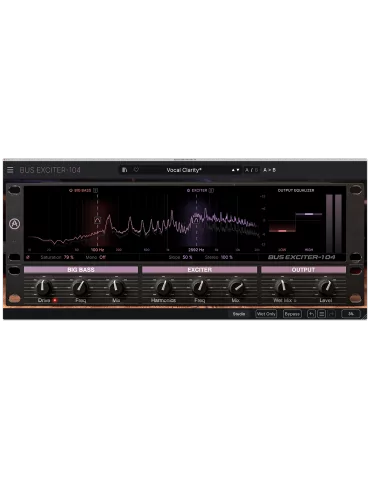The height and width of the screenshot is (480, 370).
Task: Click the Exciter Mix knob
Action: [236, 287]
